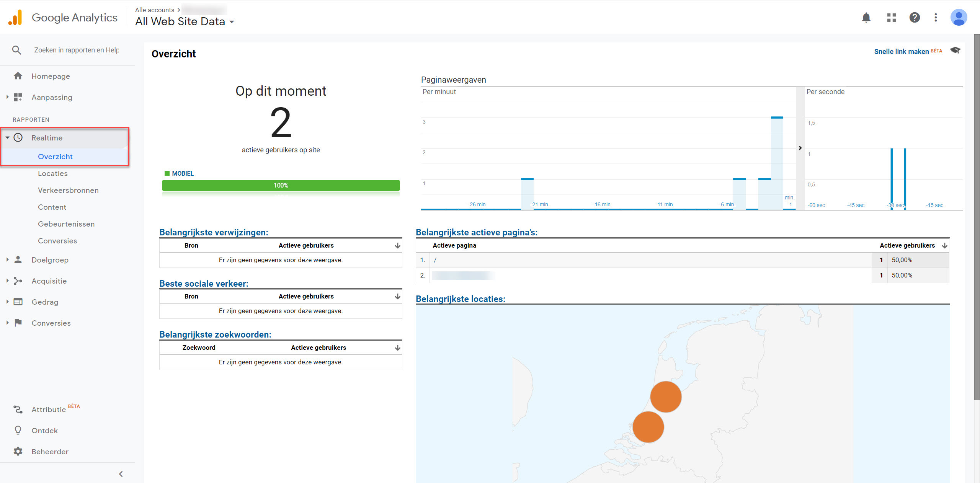
Task: Toggle sort arrow in zoekwoorden table
Action: [397, 348]
